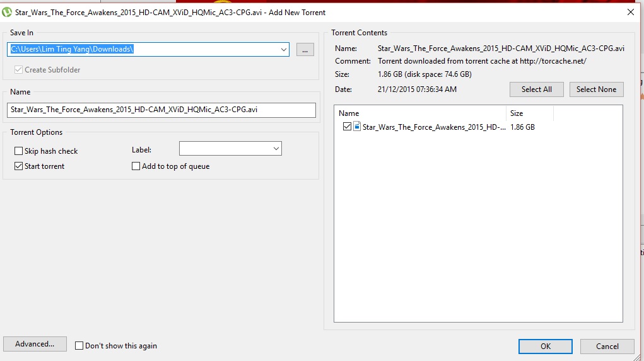Select the Star_Wars_The_Force_Awakens file row name
Viewport: 644px width, 361px height.
click(434, 127)
